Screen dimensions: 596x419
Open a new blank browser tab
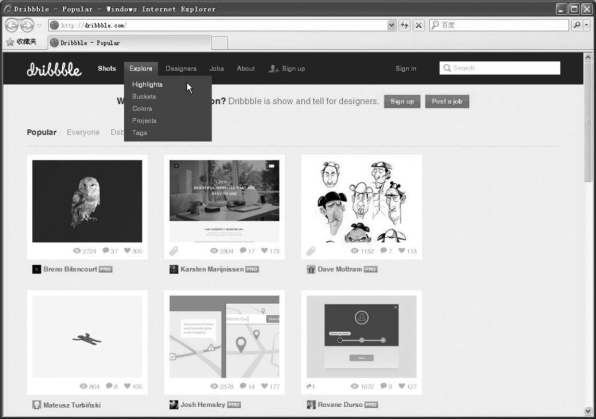tap(219, 43)
